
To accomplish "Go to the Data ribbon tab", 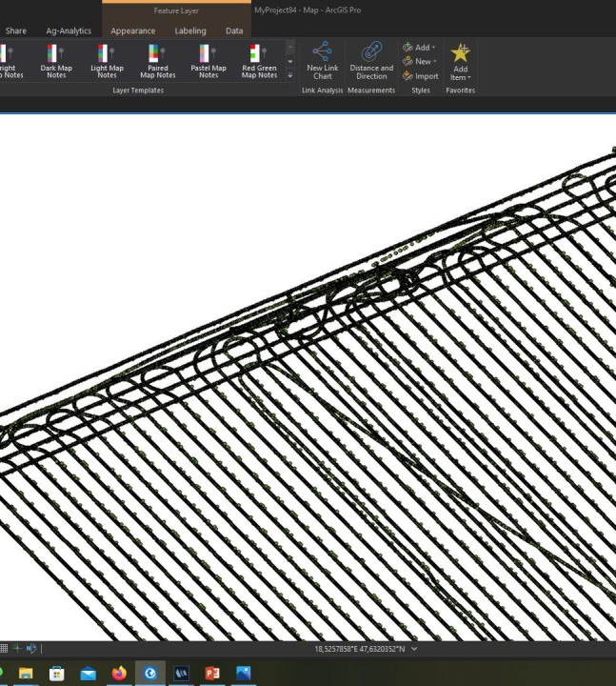I will click(x=234, y=30).
